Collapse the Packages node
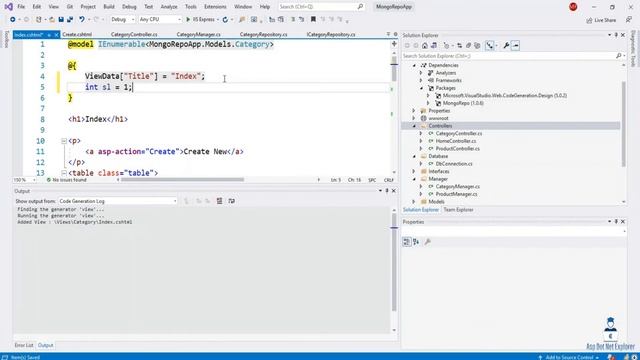Viewport: 640px width, 360px height. point(421,88)
